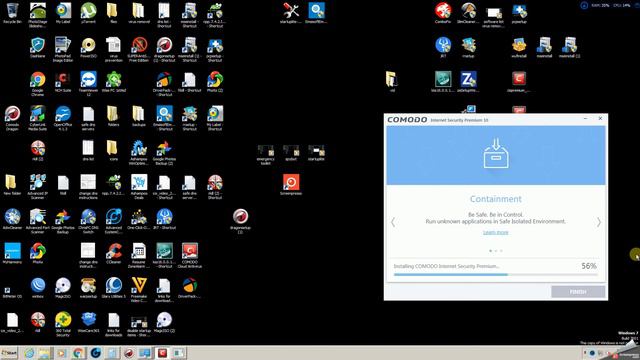Open Advanced SystemCare shortcut
The height and width of the screenshot is (360, 640).
(x=113, y=221)
